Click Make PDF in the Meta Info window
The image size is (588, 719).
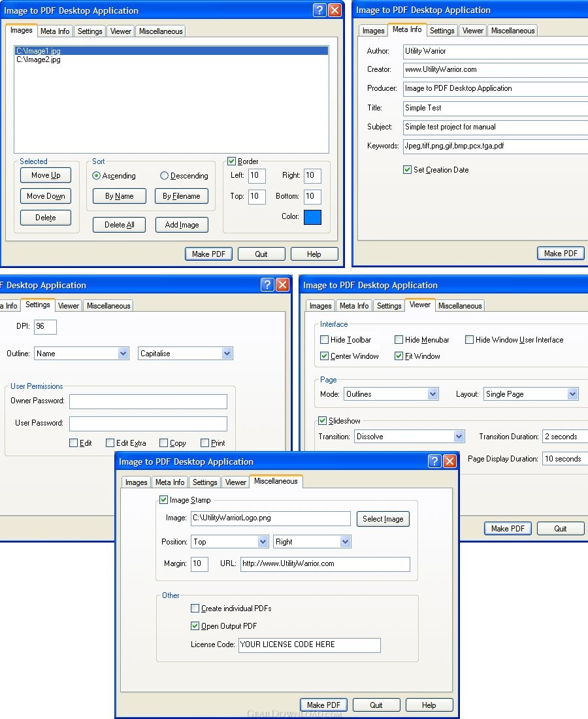coord(561,254)
